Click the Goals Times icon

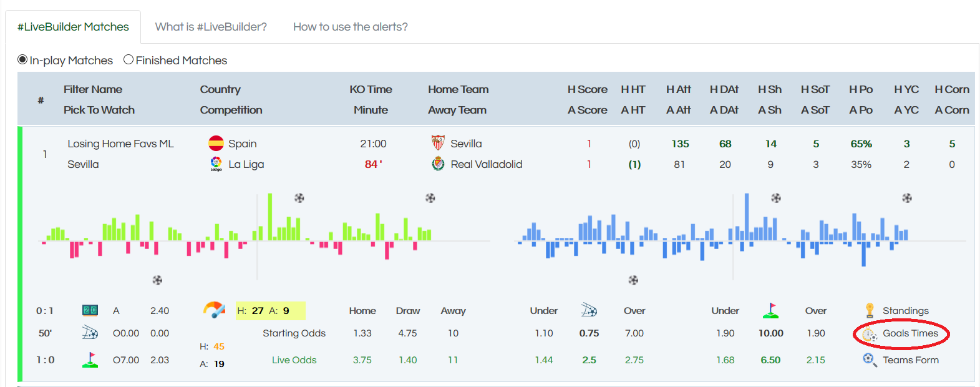870,335
